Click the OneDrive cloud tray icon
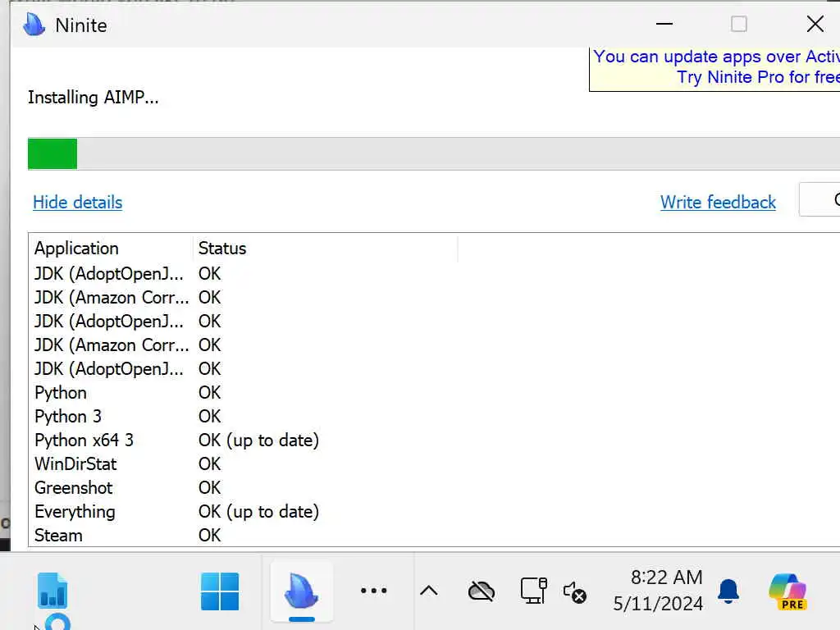 pyautogui.click(x=482, y=591)
